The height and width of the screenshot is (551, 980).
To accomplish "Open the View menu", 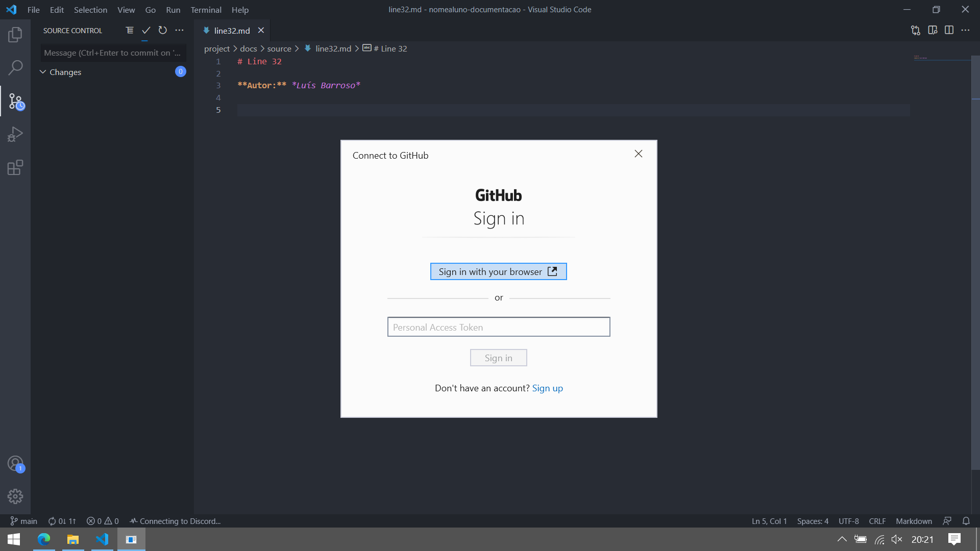I will (126, 10).
